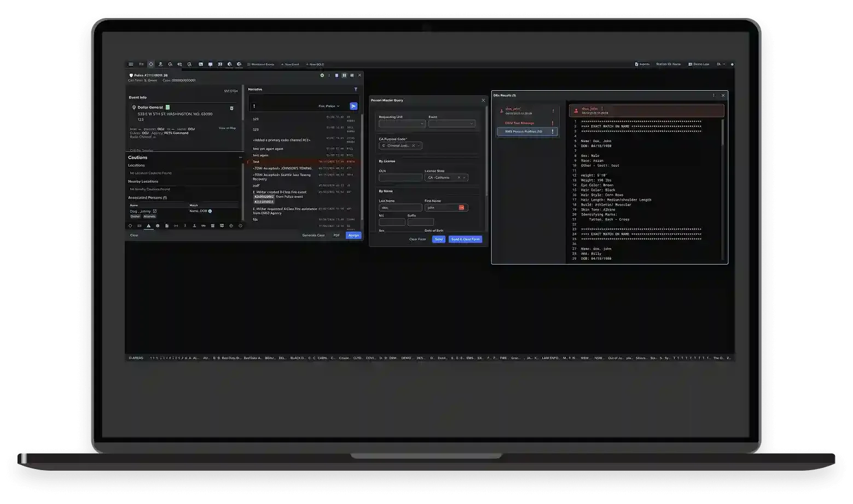Open Monitored Events in top bar
This screenshot has width=853, height=504.
(x=260, y=65)
